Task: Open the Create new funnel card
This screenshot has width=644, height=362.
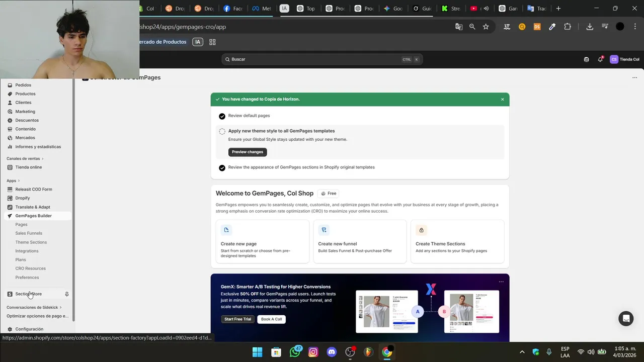Action: (x=360, y=241)
